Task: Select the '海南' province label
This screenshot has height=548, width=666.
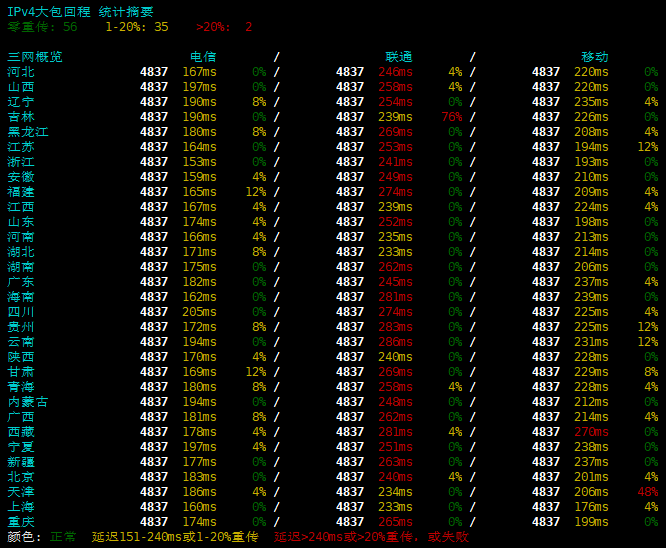Action: click(x=21, y=297)
